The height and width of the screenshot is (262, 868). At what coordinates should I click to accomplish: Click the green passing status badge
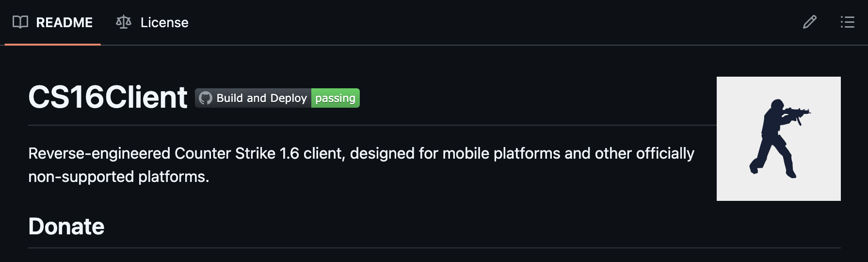click(x=335, y=98)
